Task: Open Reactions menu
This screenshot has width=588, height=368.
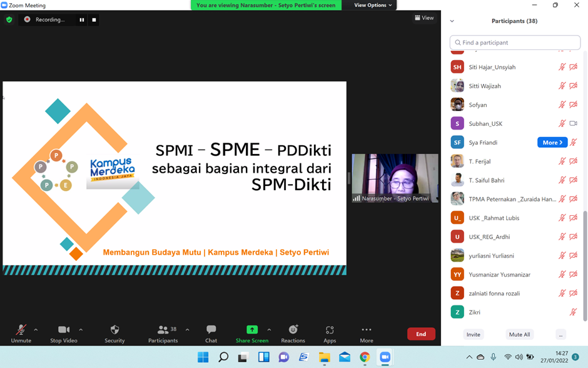Action: point(293,334)
